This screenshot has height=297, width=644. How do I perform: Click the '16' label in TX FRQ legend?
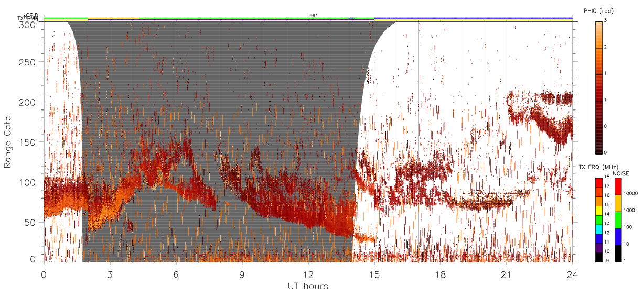[607, 195]
